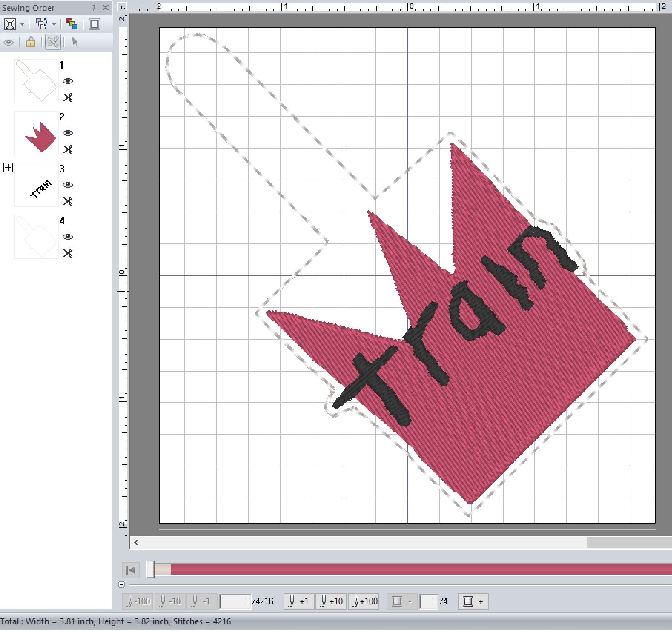The height and width of the screenshot is (631, 672).
Task: Click the eye visibility icon in the toolbar
Action: pyautogui.click(x=9, y=42)
